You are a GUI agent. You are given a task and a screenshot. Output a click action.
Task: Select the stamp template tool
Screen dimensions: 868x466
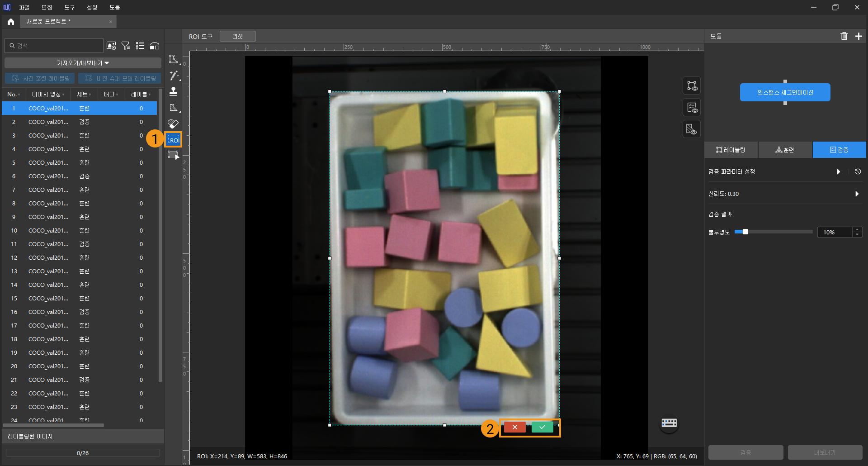tap(173, 92)
